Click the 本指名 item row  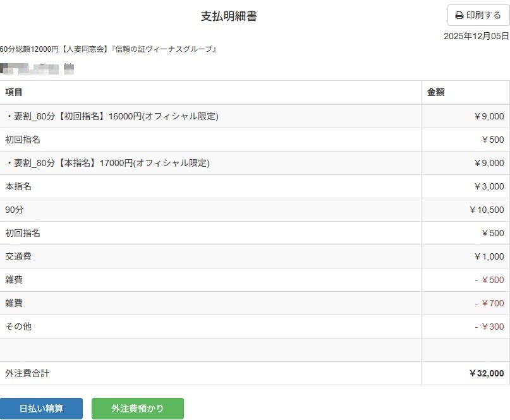coord(18,186)
